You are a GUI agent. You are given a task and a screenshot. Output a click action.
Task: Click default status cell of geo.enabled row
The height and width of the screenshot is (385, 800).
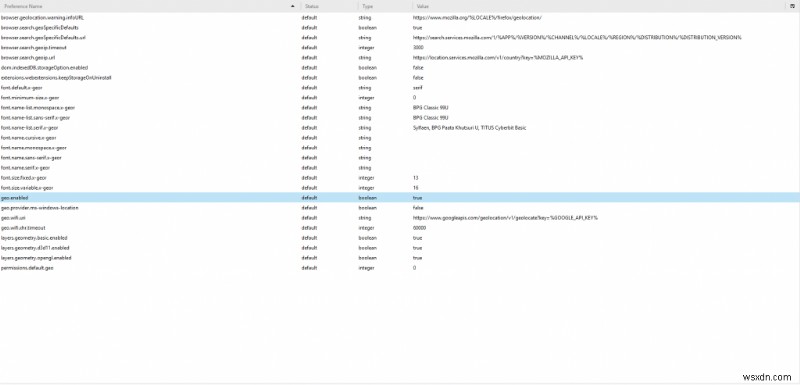pos(309,197)
